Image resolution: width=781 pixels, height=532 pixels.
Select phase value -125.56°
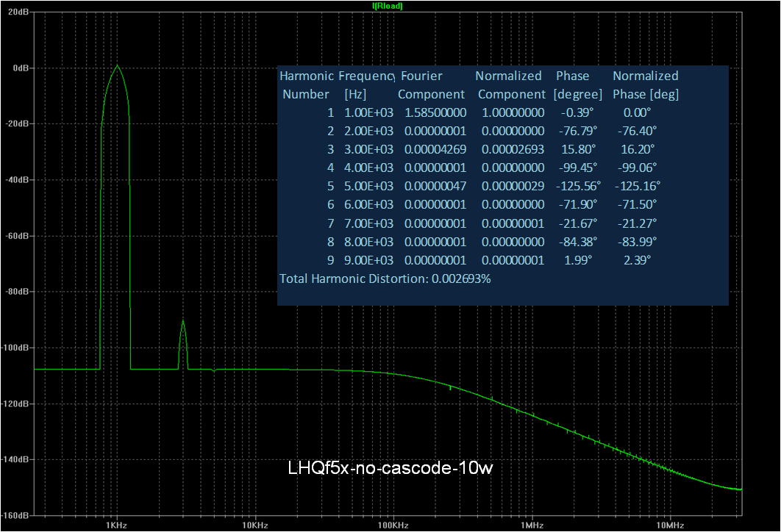pos(578,187)
